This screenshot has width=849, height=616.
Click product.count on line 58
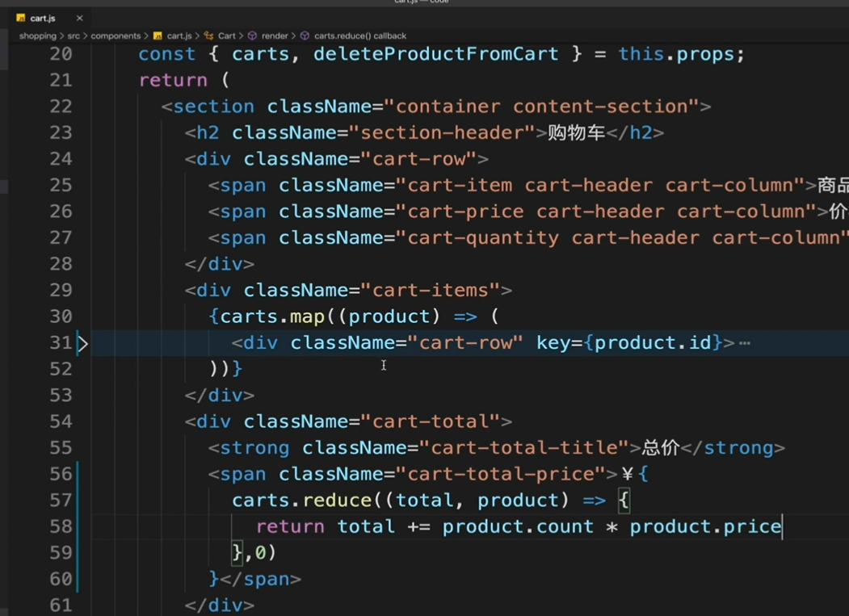(x=518, y=526)
